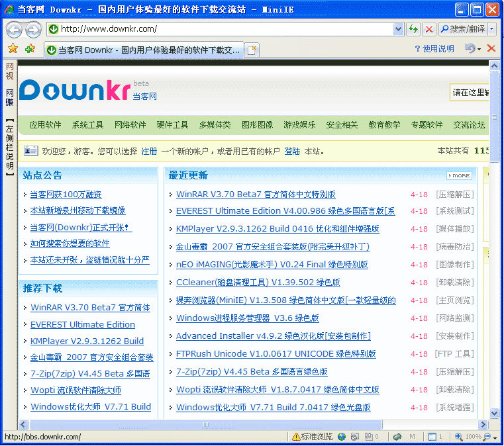Open the 左侧栏说明 sidebar item
504x446 pixels.
point(10,147)
